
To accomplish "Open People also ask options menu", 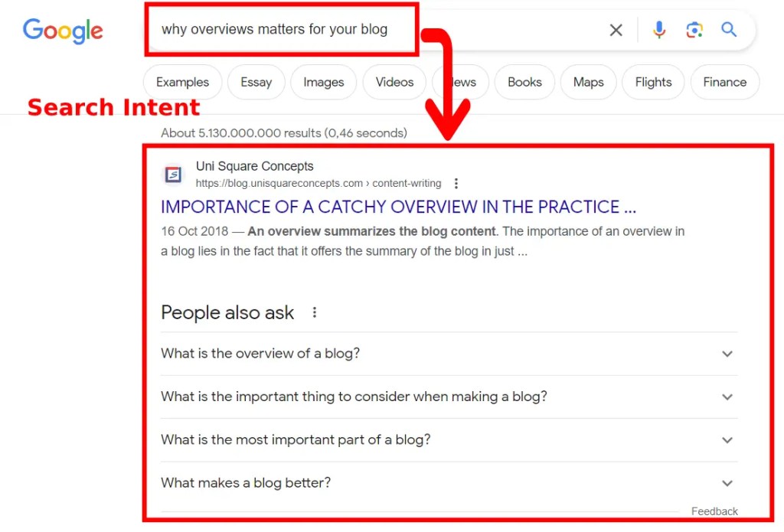I will [314, 312].
